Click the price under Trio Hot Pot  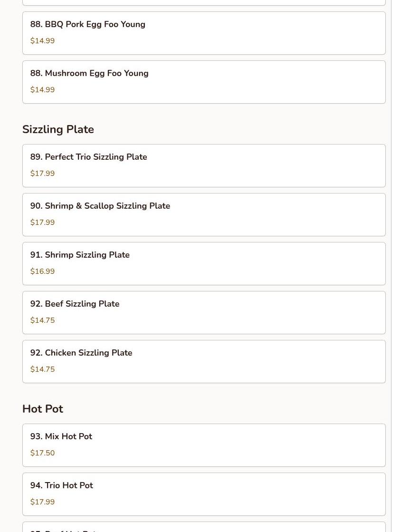tap(42, 502)
